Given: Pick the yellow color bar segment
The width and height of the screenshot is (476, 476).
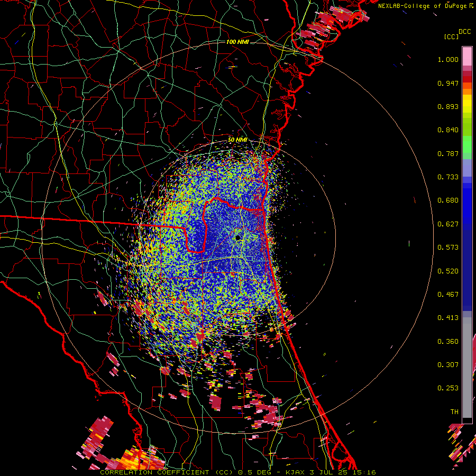Looking at the screenshot, I should point(467,104).
